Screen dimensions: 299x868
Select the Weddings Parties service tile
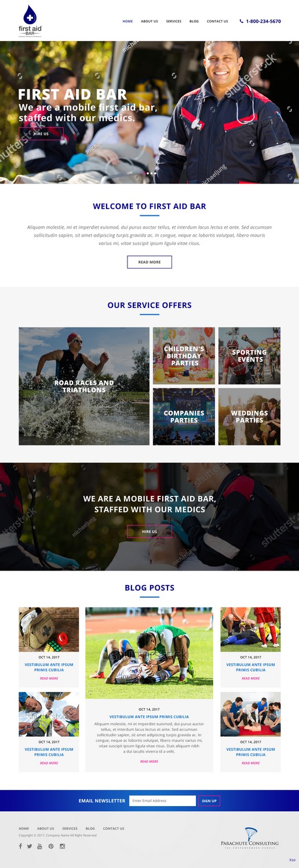[x=250, y=417]
